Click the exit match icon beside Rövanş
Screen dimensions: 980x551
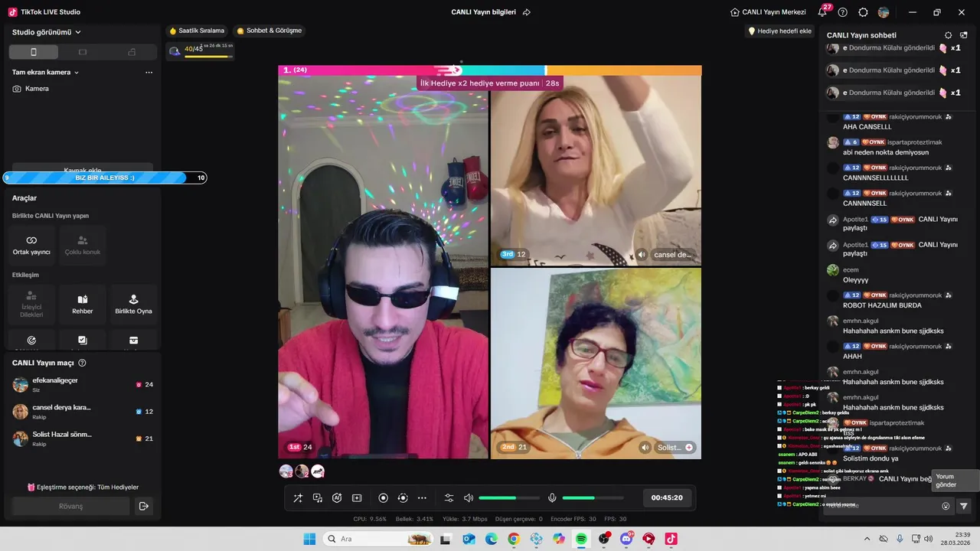(x=143, y=506)
